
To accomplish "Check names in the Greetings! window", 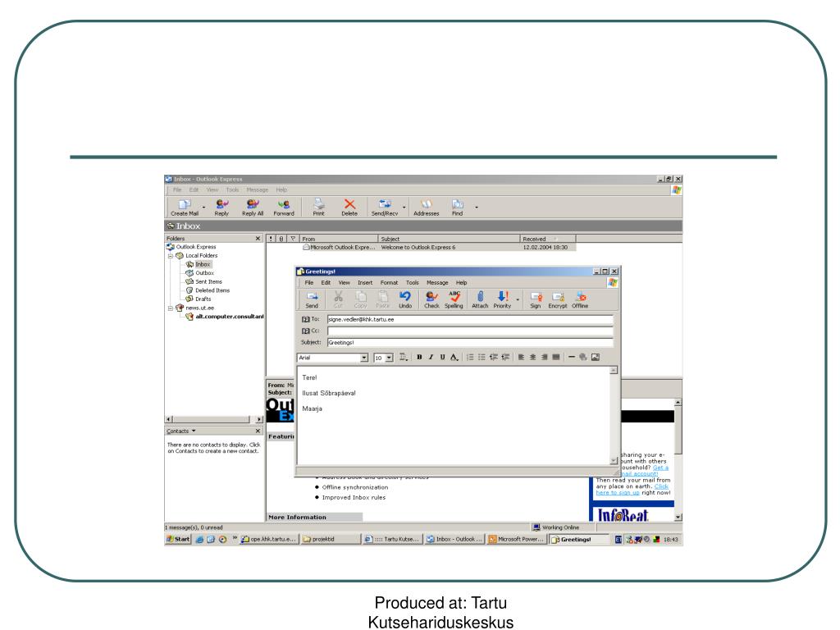I will tap(431, 299).
